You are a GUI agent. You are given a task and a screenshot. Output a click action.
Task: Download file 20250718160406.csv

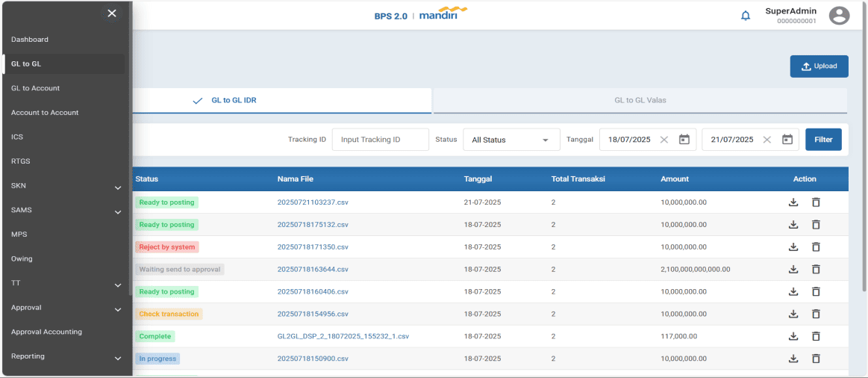[x=793, y=291]
